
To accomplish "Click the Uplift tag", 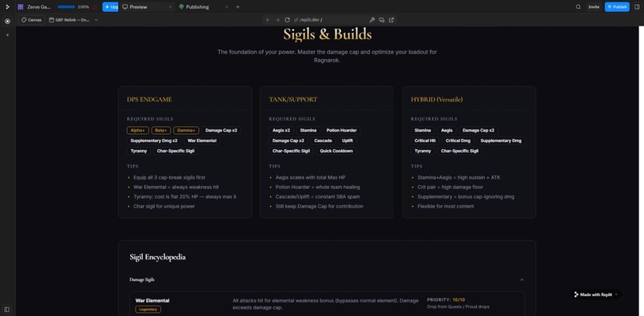I will (347, 140).
